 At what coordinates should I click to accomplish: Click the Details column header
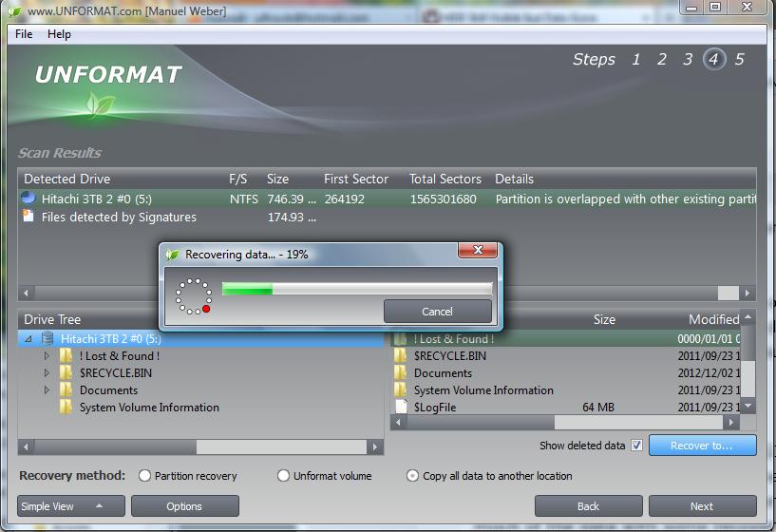click(x=514, y=179)
